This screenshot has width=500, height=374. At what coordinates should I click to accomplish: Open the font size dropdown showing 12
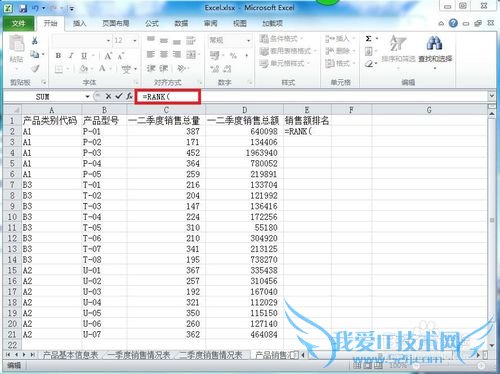click(135, 41)
